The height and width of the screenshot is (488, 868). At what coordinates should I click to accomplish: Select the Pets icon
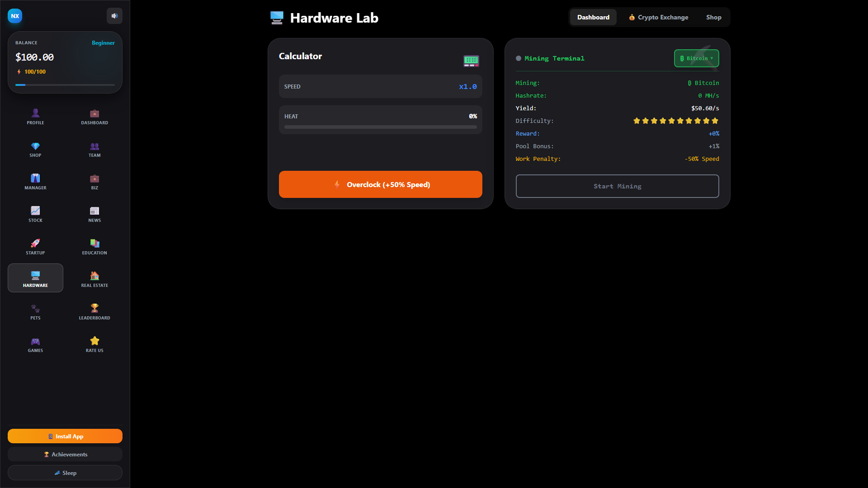tap(35, 310)
